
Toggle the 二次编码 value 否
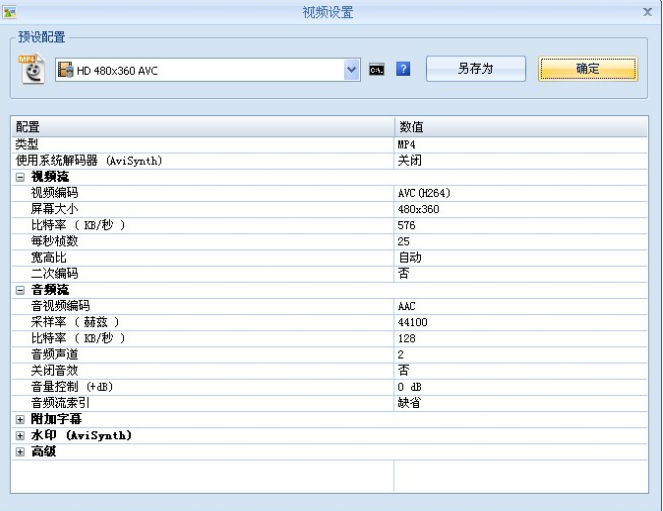tap(403, 273)
